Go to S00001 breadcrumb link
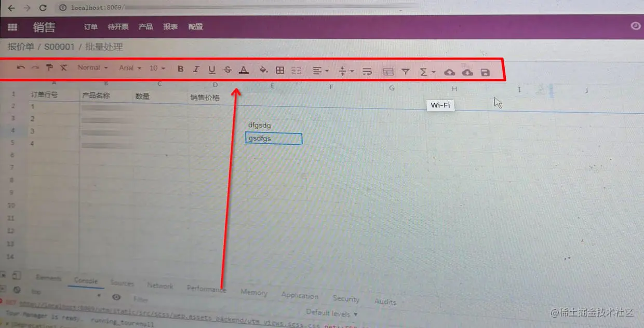 pos(59,47)
